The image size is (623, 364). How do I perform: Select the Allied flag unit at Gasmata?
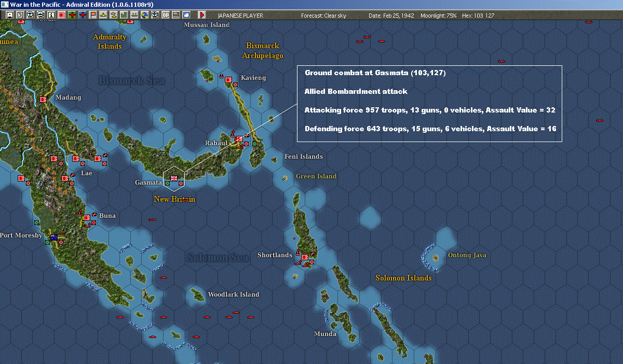click(174, 178)
